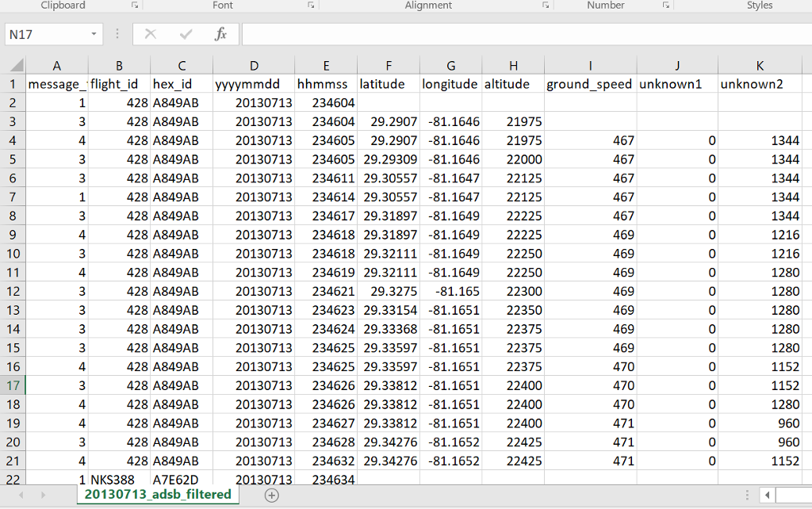Click the Insert Function fx icon
Screen dimensions: 812x509
pos(220,34)
